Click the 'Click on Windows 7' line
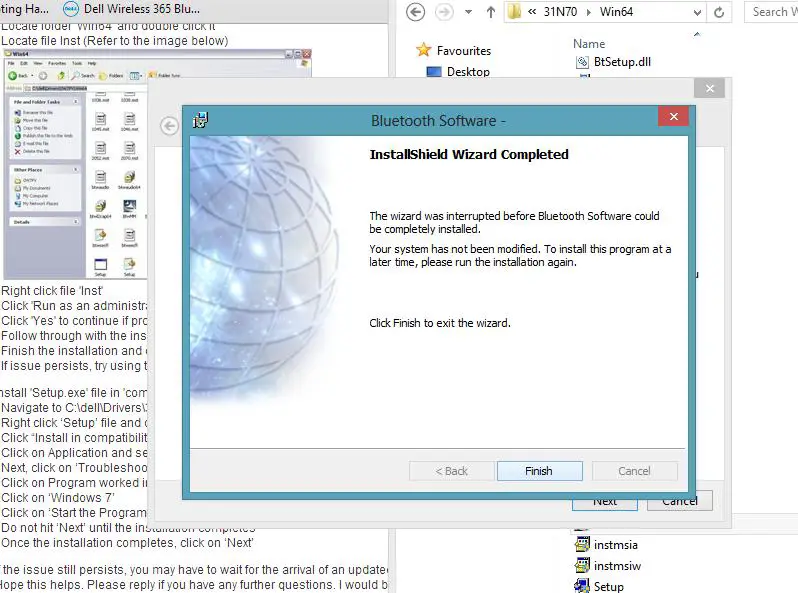 pyautogui.click(x=58, y=497)
